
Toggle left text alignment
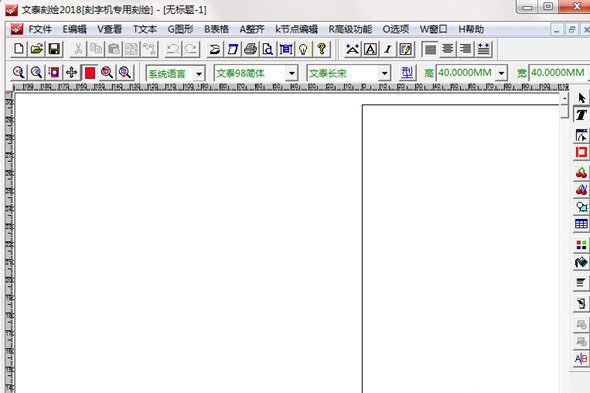pyautogui.click(x=430, y=49)
